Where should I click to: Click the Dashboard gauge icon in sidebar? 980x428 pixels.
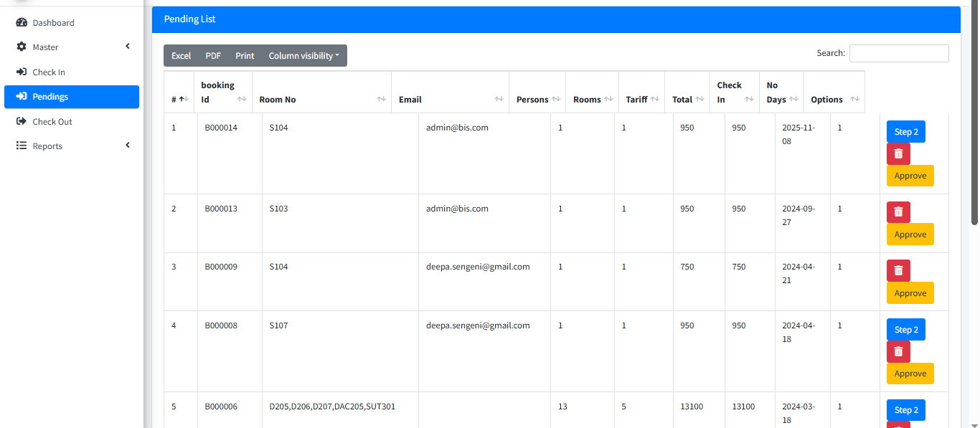22,23
